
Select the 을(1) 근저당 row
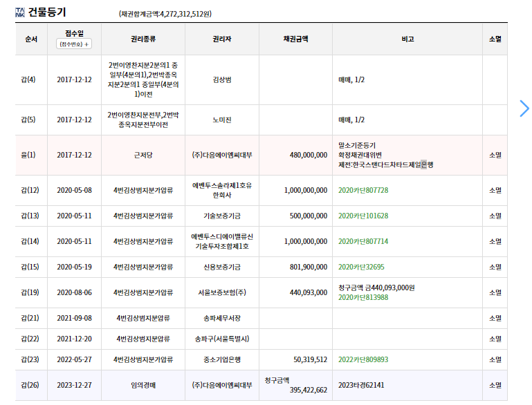pos(262,156)
